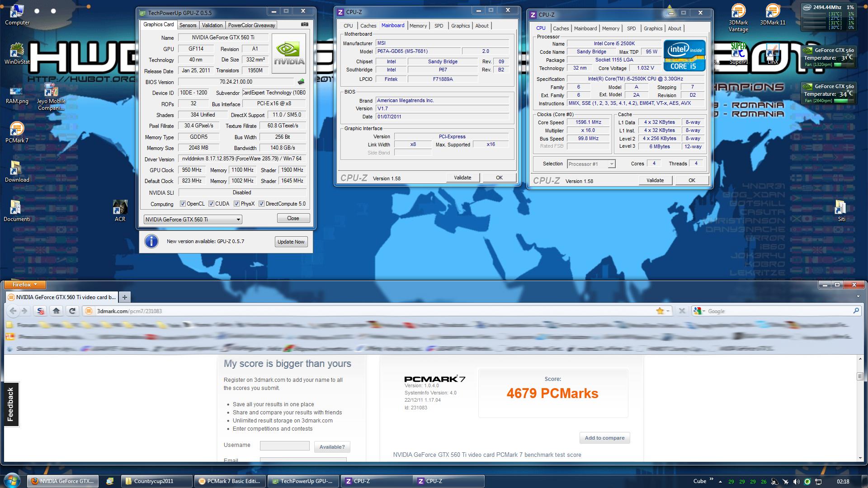This screenshot has height=488, width=868.
Task: Select Memory tab in Mainboard CPU-Z window
Action: (x=418, y=26)
